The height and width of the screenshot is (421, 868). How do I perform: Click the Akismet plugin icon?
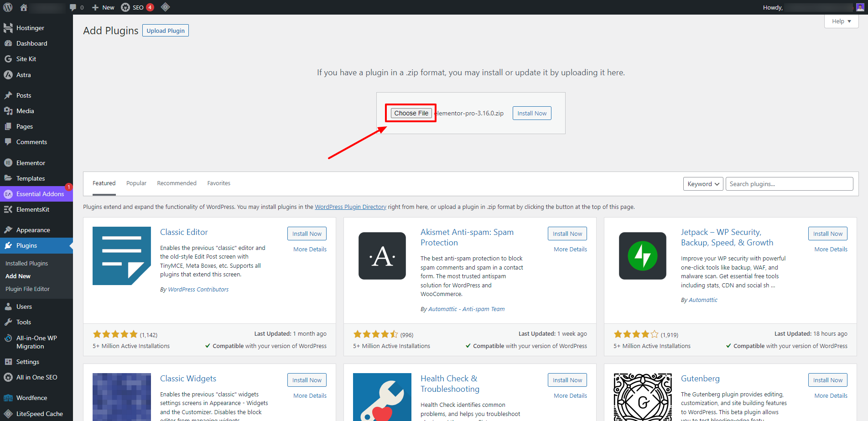[x=382, y=256]
